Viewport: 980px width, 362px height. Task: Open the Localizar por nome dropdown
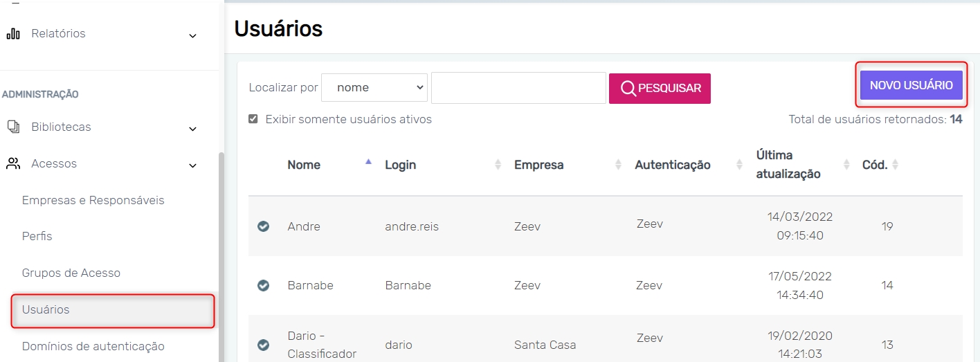coord(374,88)
